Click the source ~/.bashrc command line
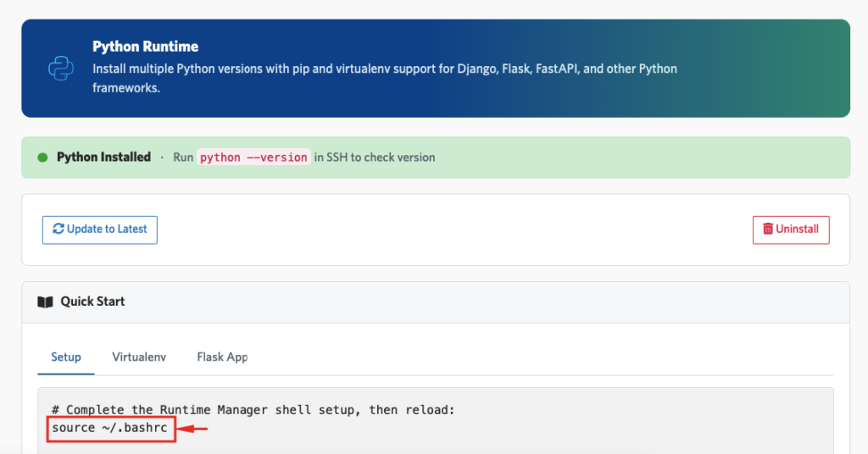Screen dimensions: 868x454 [109, 428]
